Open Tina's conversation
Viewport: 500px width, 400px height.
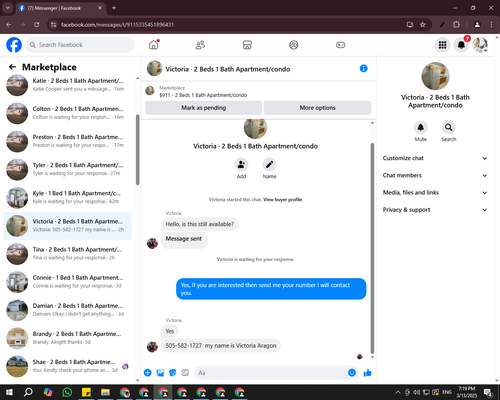(x=67, y=254)
